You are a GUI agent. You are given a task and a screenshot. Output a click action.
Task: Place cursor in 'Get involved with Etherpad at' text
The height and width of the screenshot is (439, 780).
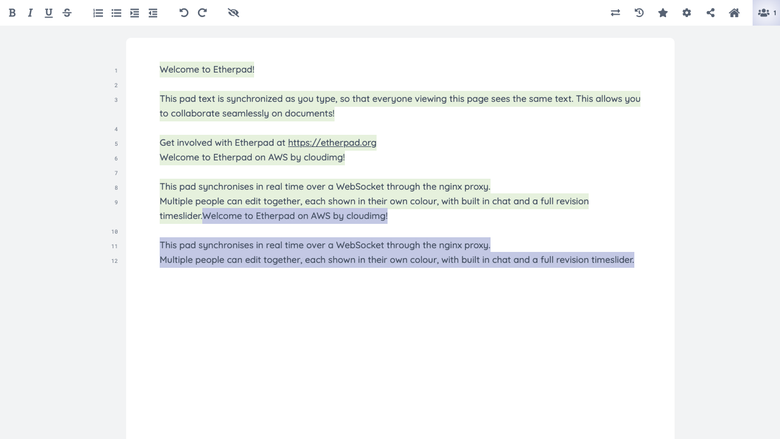tap(222, 143)
